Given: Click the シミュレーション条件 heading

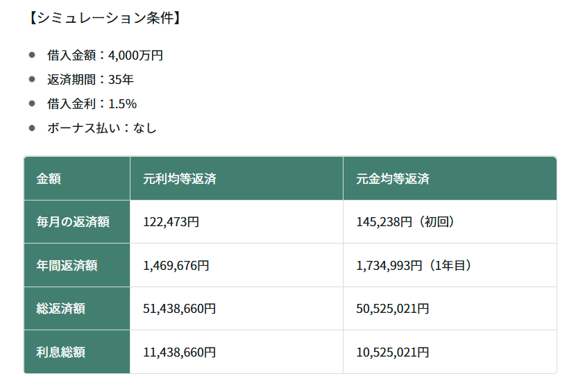Looking at the screenshot, I should tap(104, 18).
